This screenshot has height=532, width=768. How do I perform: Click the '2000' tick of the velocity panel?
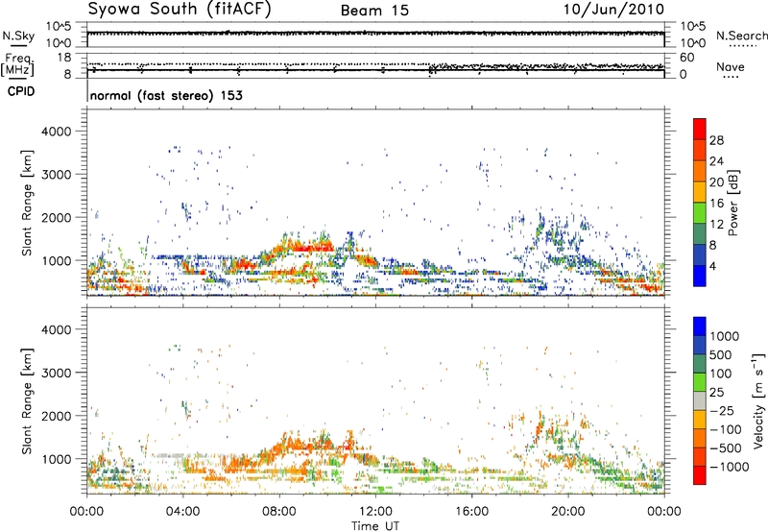57,416
